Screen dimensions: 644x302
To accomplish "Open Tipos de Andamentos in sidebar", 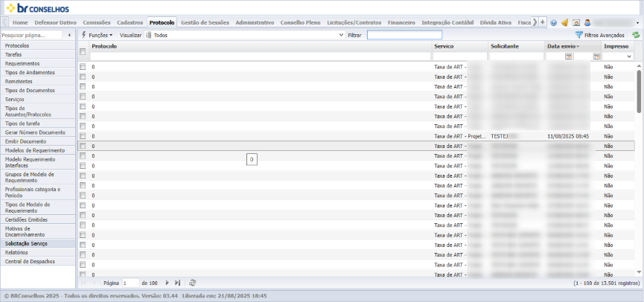I will tap(38, 73).
